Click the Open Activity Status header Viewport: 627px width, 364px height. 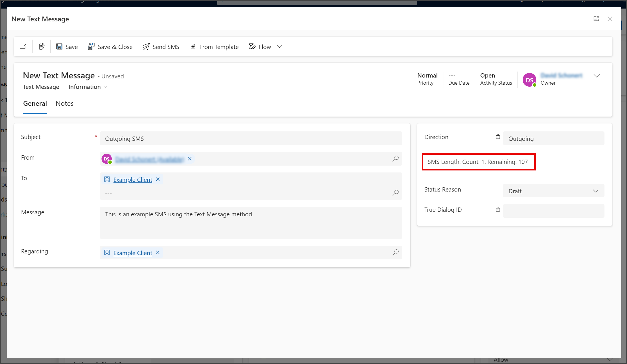(x=496, y=79)
